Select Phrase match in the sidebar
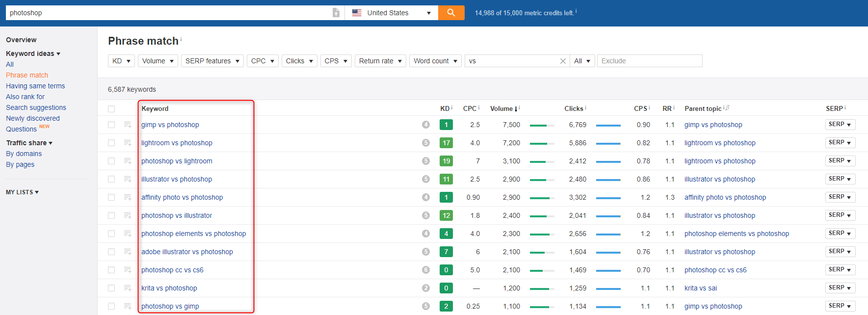The image size is (868, 315). click(x=27, y=75)
